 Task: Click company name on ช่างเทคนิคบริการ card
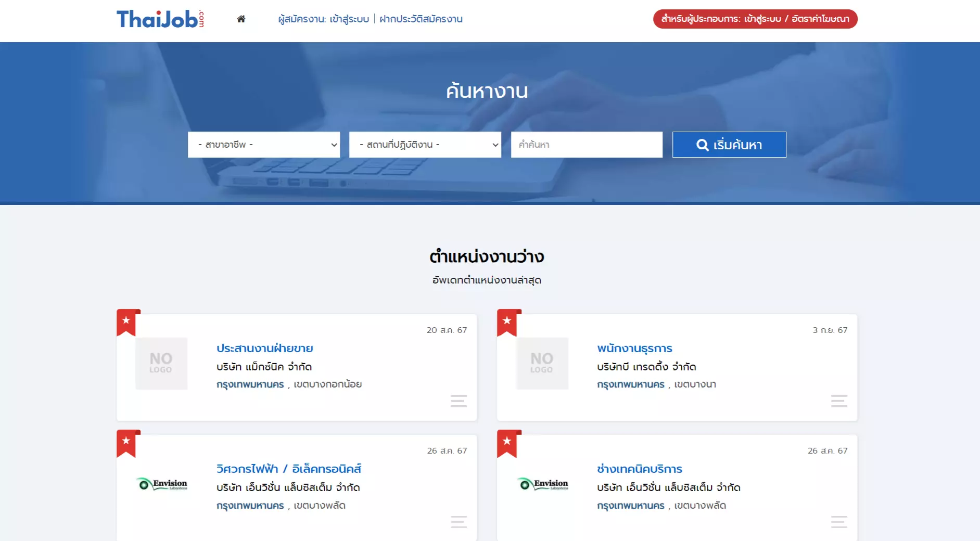(669, 487)
